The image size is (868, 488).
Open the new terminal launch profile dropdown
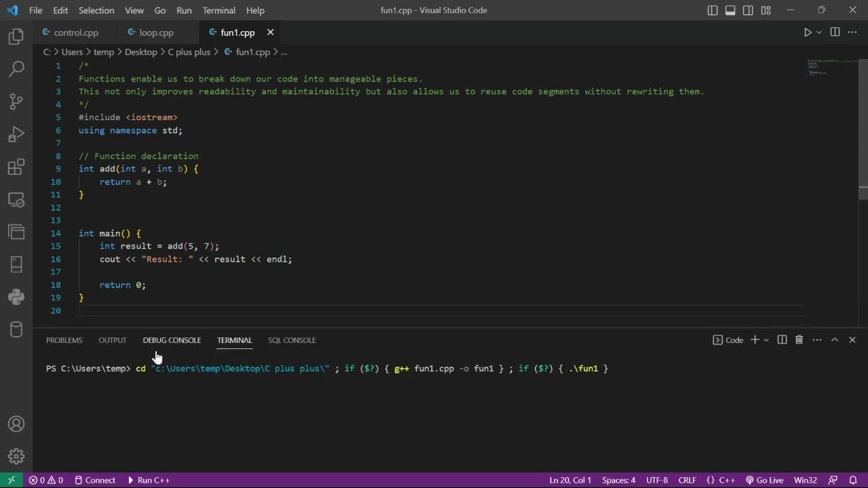click(766, 340)
